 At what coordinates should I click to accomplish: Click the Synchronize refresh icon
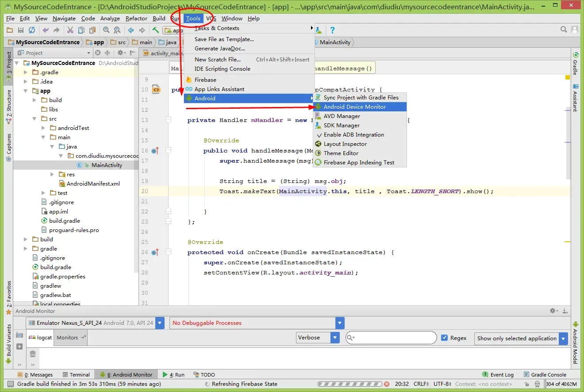click(32, 30)
